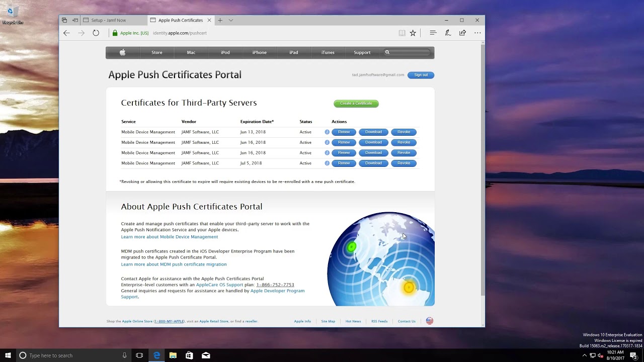Add page to favorites star
The width and height of the screenshot is (644, 362).
[413, 33]
